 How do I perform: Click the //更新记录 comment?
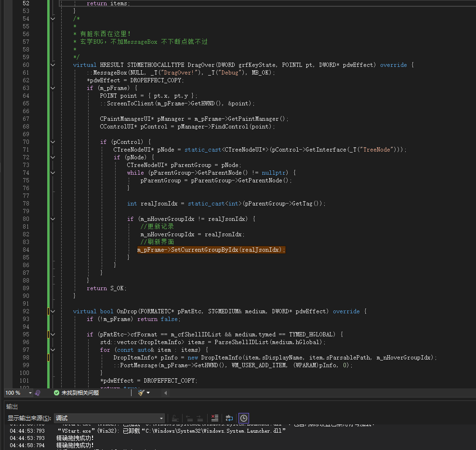[157, 227]
